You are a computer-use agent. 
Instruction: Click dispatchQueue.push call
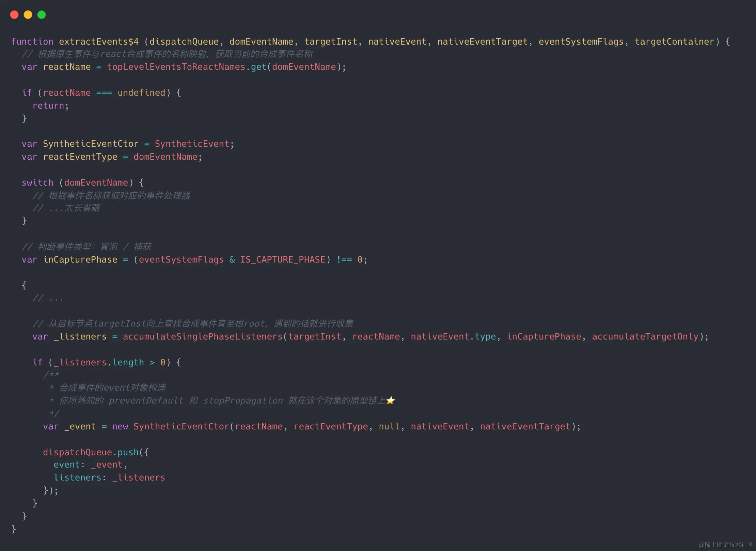(91, 452)
